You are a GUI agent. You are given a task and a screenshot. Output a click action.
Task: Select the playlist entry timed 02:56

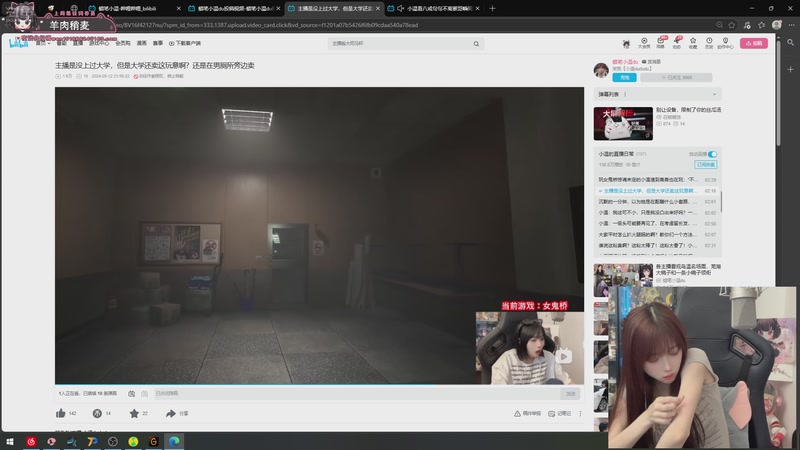tap(657, 223)
